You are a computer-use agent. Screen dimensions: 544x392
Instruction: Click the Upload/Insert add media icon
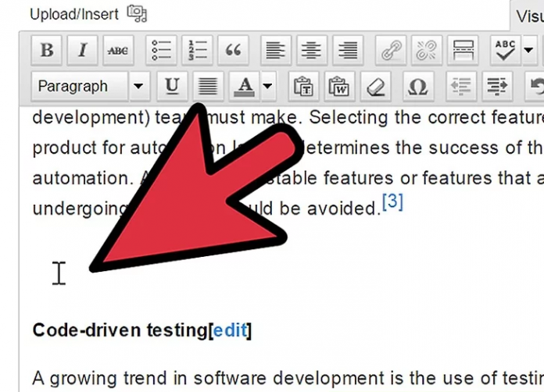point(137,13)
